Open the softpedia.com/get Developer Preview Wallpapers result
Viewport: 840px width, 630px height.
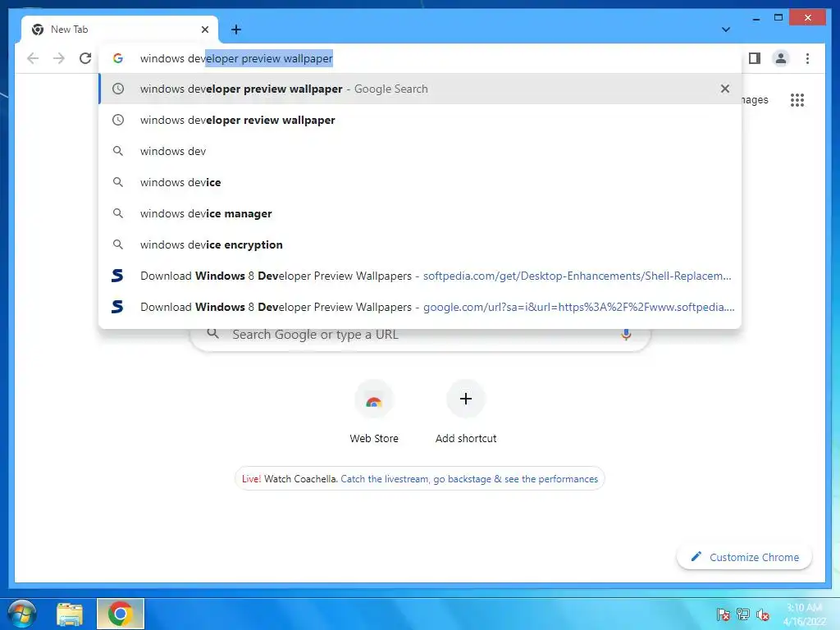(x=420, y=276)
